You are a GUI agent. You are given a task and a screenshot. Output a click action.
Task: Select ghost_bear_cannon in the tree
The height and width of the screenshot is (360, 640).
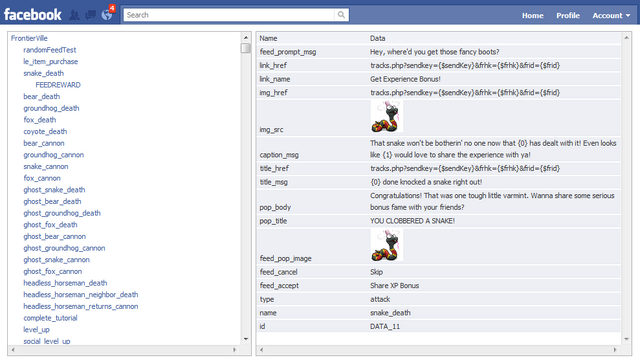click(x=54, y=236)
